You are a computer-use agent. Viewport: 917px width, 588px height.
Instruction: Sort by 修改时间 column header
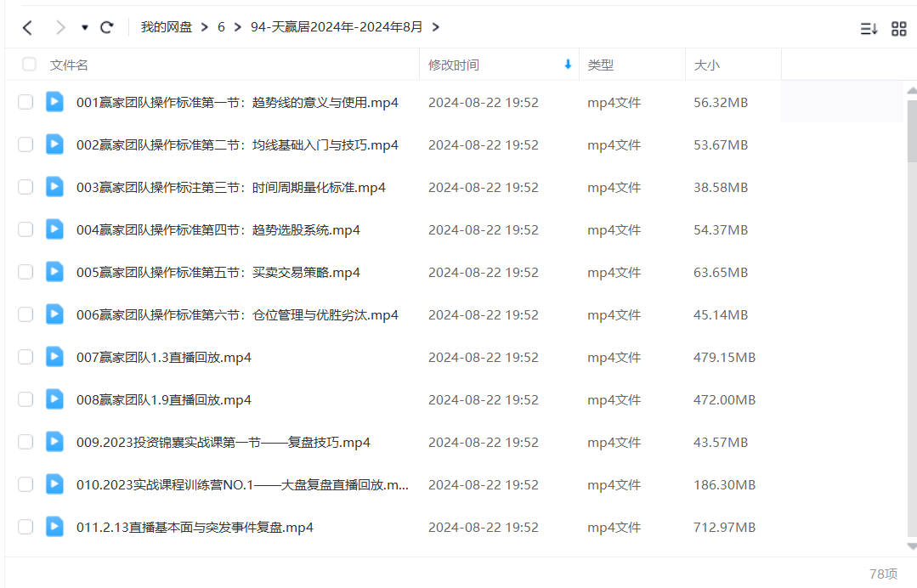click(x=454, y=65)
